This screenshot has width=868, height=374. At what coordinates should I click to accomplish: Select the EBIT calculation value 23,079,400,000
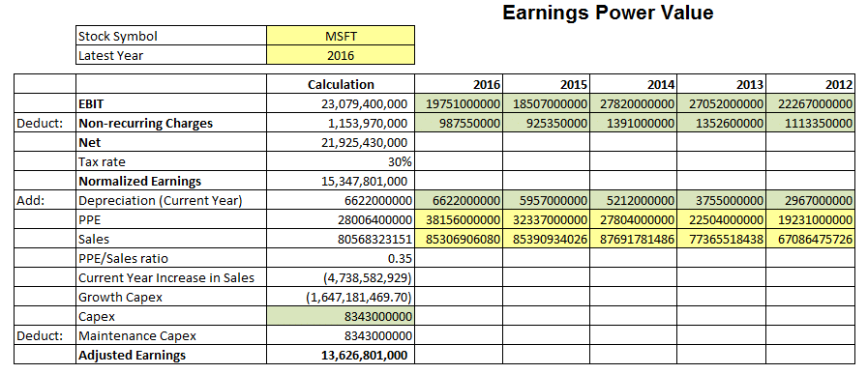tap(341, 103)
